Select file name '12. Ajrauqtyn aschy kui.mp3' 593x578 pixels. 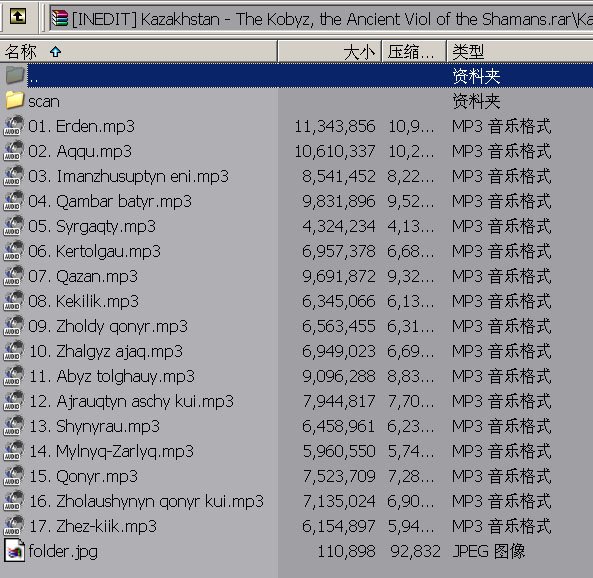(x=131, y=401)
